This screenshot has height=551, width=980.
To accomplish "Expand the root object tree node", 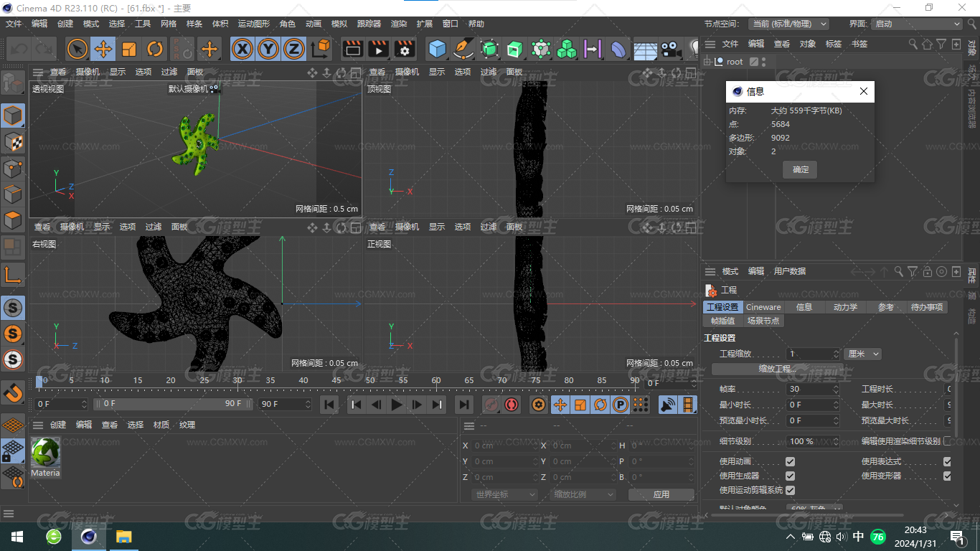I will [707, 62].
